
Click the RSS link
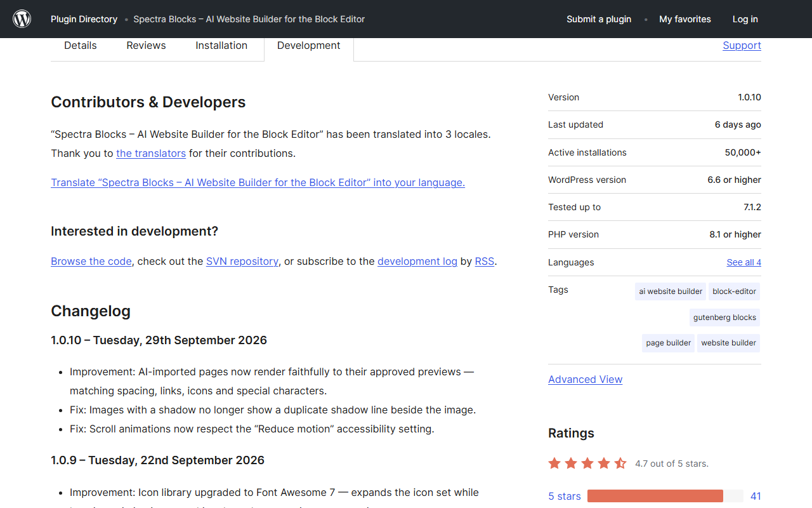[x=485, y=261]
